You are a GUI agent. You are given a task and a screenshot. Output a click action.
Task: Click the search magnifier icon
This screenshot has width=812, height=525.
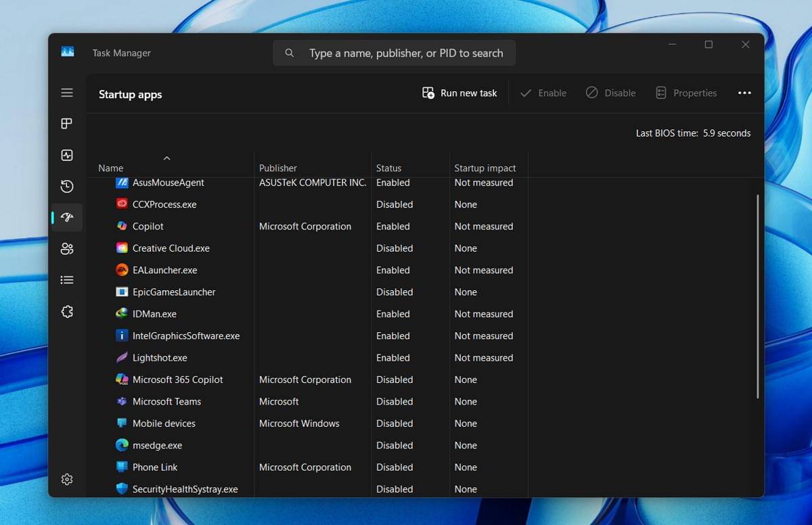point(289,52)
